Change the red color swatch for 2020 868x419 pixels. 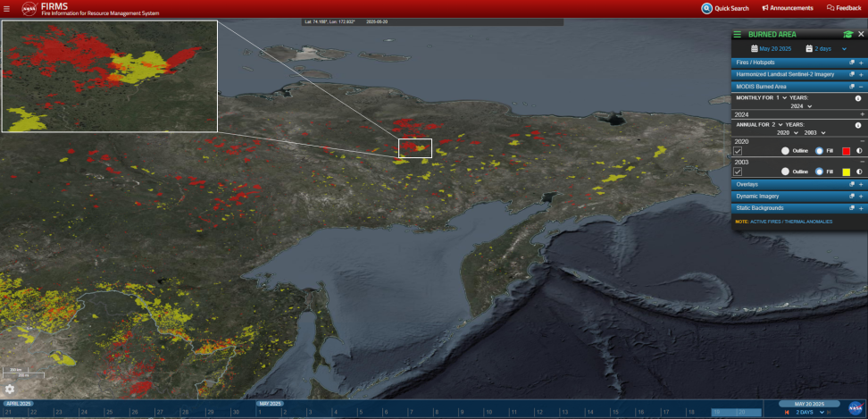(x=846, y=151)
